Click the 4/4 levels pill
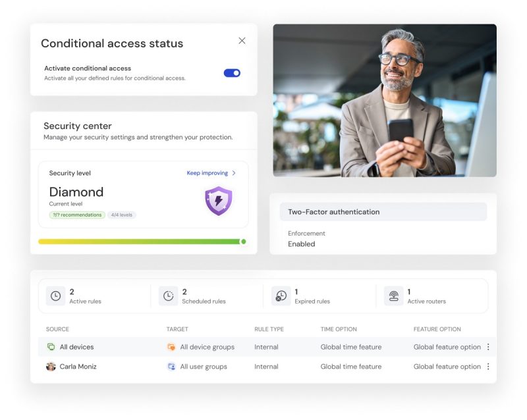Viewport: 527px width, 420px height. coord(122,215)
